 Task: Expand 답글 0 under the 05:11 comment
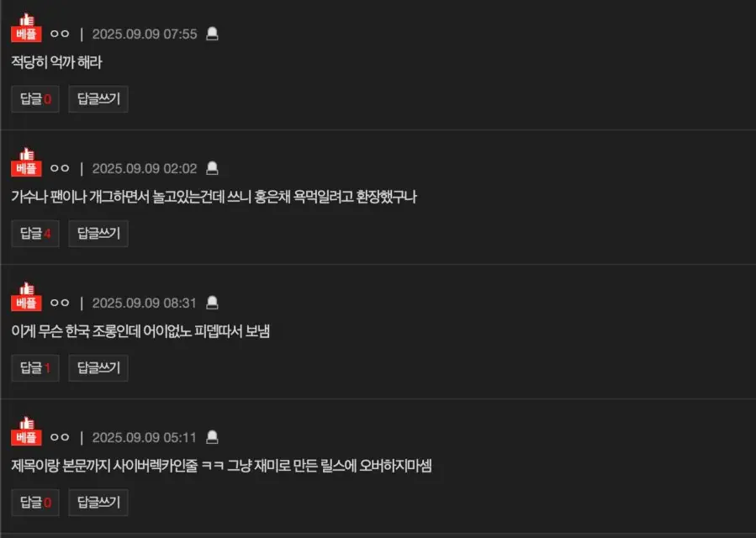point(35,503)
